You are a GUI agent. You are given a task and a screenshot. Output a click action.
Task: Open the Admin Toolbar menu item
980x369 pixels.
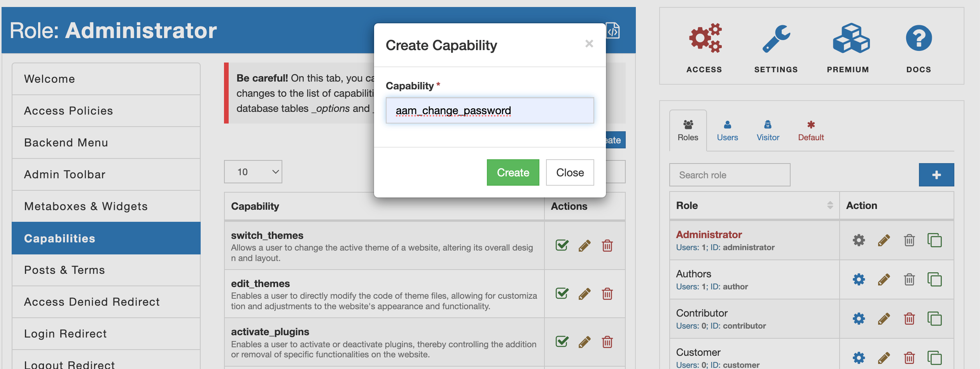click(106, 174)
